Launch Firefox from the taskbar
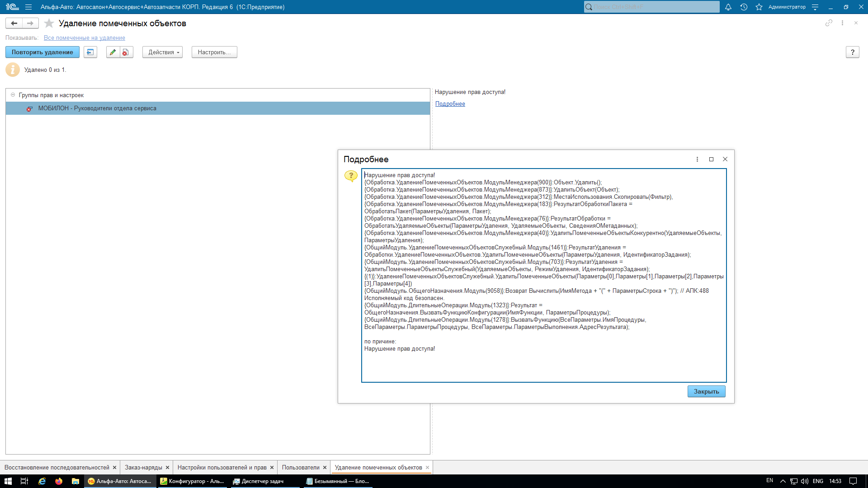Image resolution: width=868 pixels, height=488 pixels. (59, 481)
